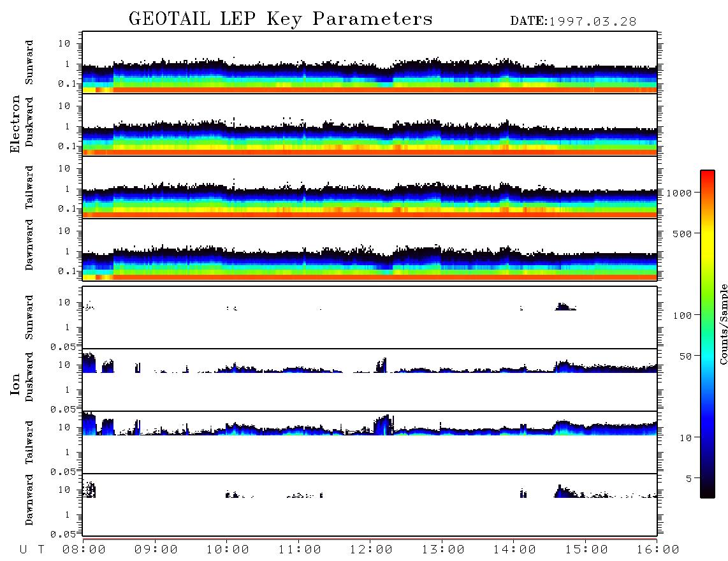Screen dimensions: 728x561
Task: Click the Ion Dawnward panel label
Action: [29, 499]
